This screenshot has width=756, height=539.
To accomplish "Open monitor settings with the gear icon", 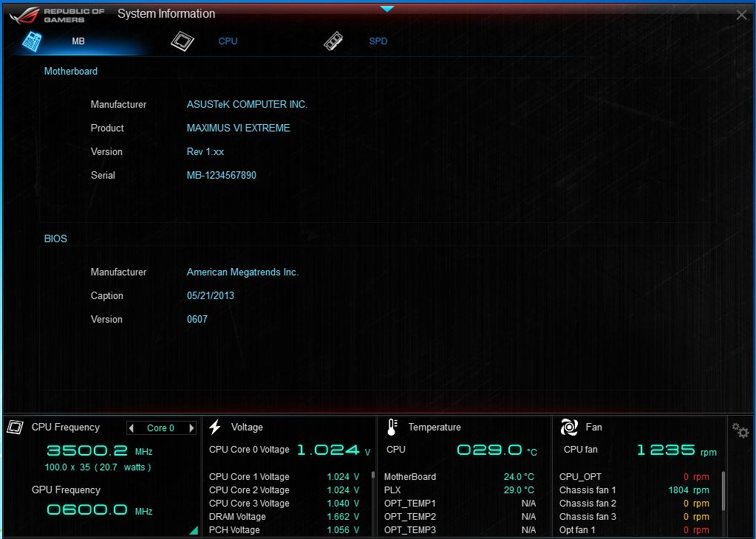I will [x=740, y=430].
